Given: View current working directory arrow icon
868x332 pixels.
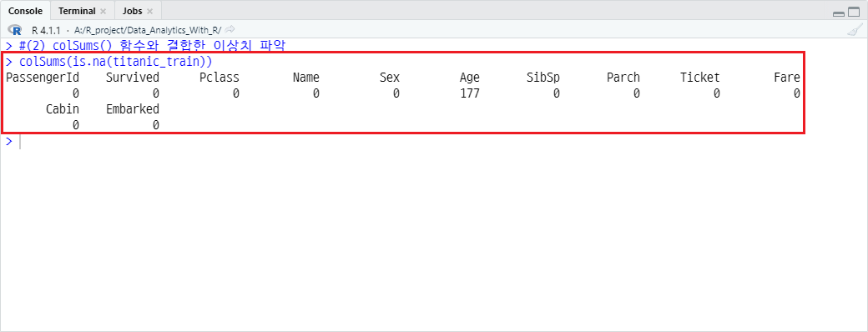Looking at the screenshot, I should tap(230, 28).
